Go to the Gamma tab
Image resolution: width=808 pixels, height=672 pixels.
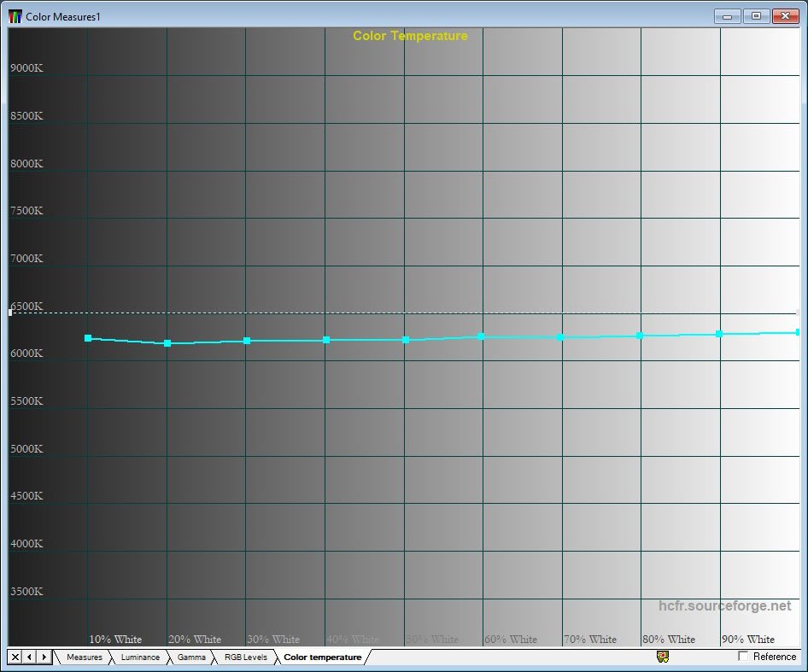coord(191,657)
